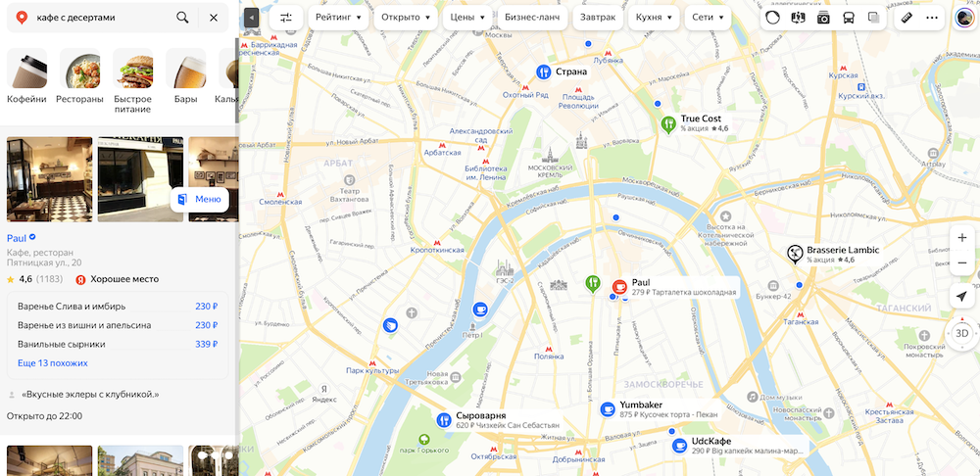This screenshot has height=476, width=980.
Task: Click the sidebar vertical scrollbar
Action: click(x=236, y=80)
